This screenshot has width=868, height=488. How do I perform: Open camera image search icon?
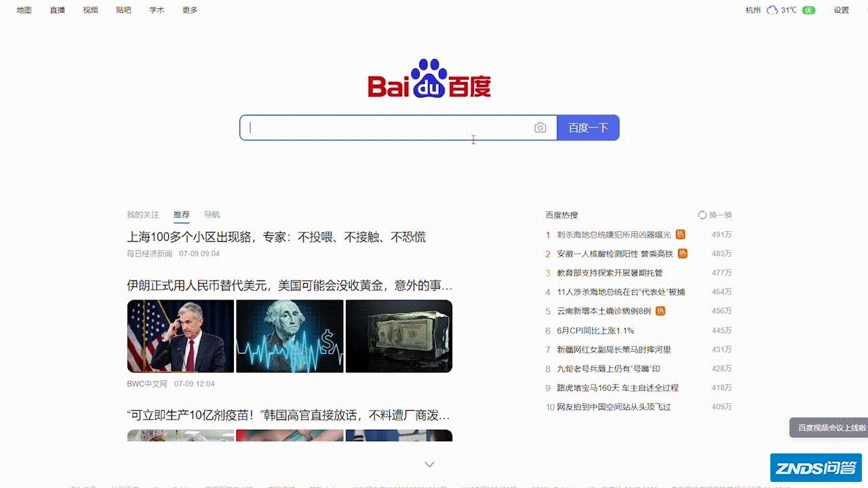(x=540, y=127)
